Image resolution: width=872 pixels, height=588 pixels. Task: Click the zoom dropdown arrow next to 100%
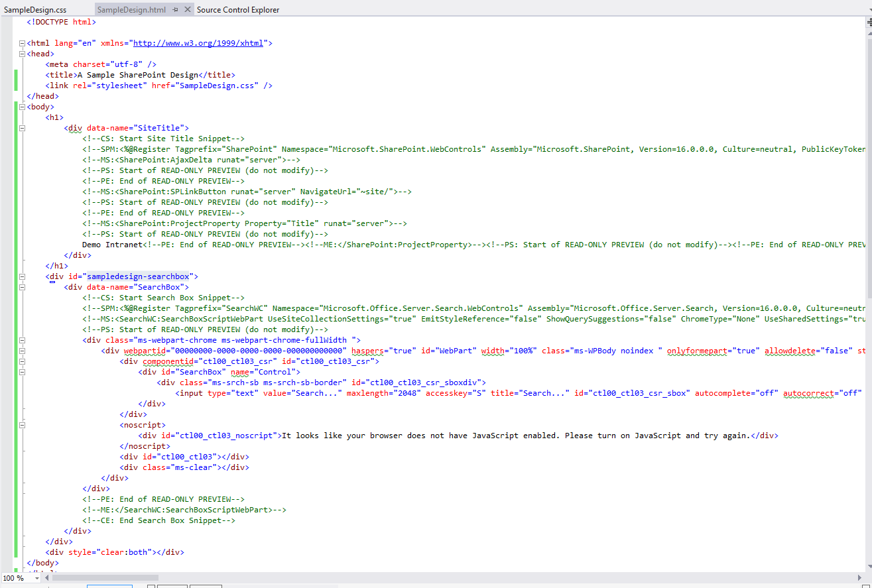click(x=36, y=577)
